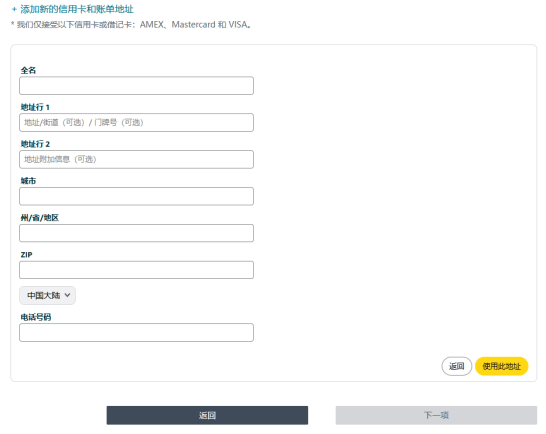The image size is (546, 434).
Task: Click into the 城市 field
Action: pyautogui.click(x=136, y=196)
